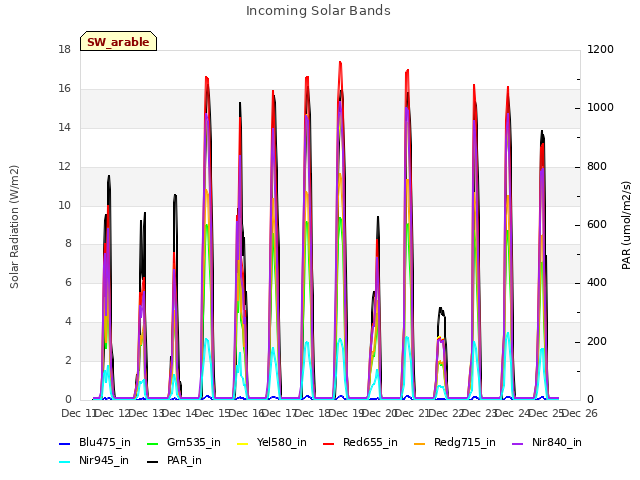Click the SW_arable label box
The image size is (640, 480).
pyautogui.click(x=118, y=41)
